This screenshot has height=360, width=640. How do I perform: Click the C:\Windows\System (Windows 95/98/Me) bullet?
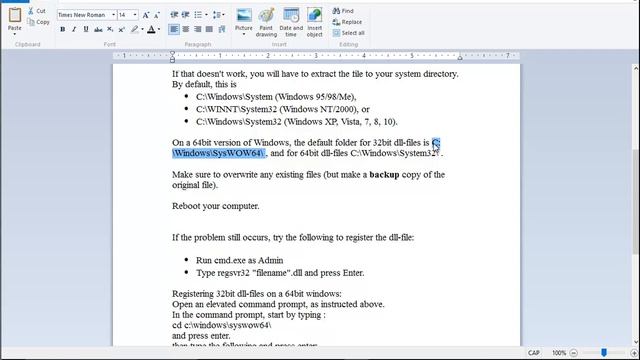(x=276, y=97)
